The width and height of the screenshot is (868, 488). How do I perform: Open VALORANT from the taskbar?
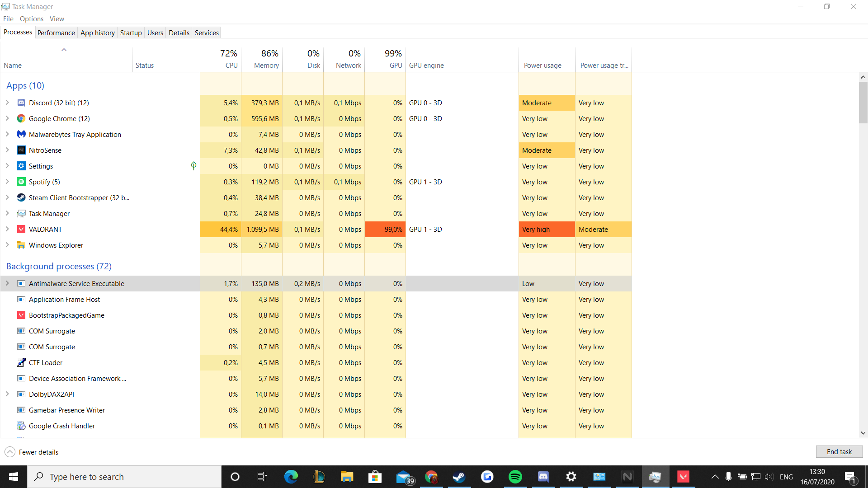(x=683, y=477)
